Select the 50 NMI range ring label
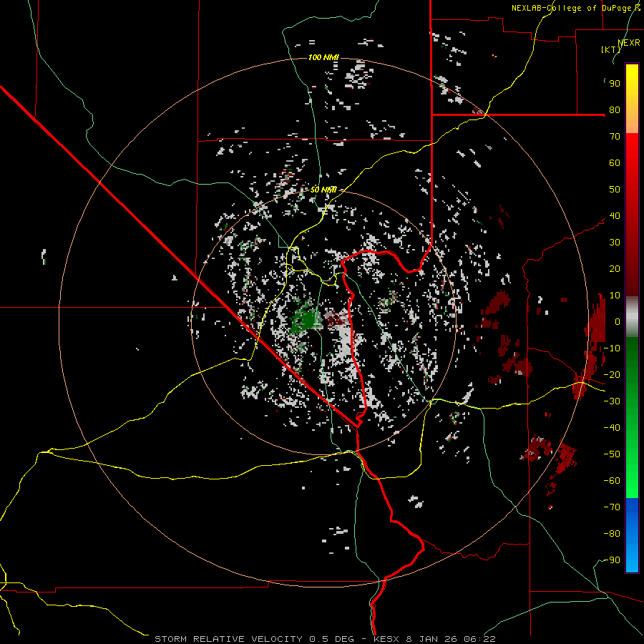The width and height of the screenshot is (644, 644). pyautogui.click(x=323, y=190)
